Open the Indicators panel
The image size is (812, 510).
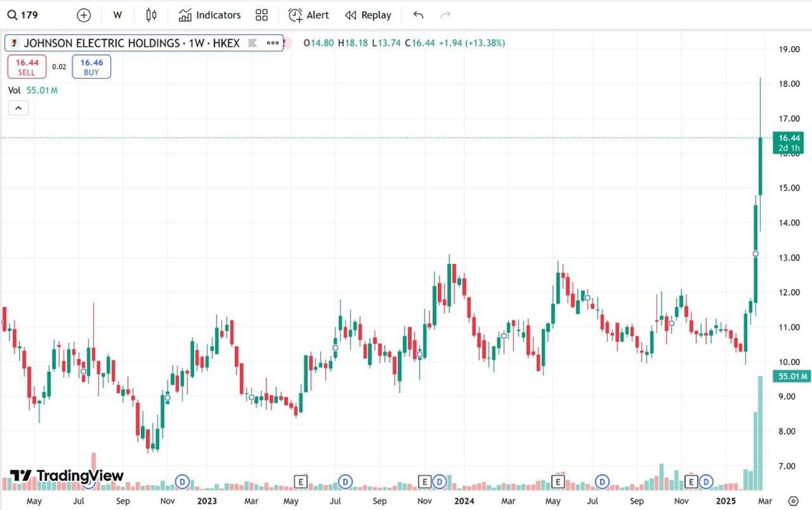tap(210, 15)
